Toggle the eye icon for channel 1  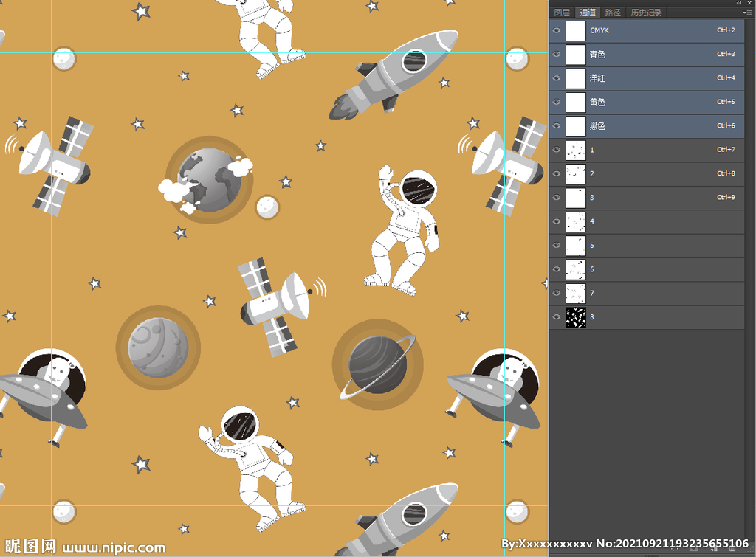pos(557,150)
